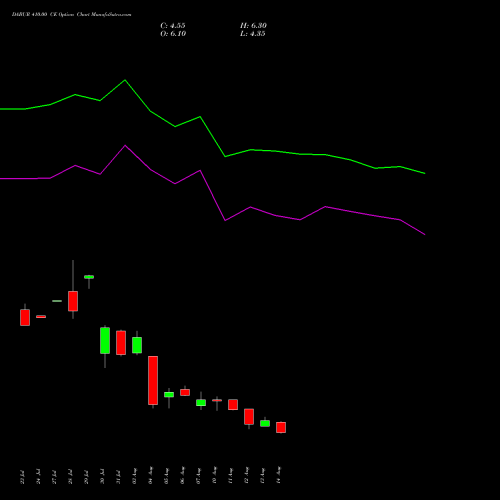Screen dimensions: 500x500
Task: Click the open value O: 6.10
Action: [x=173, y=34]
